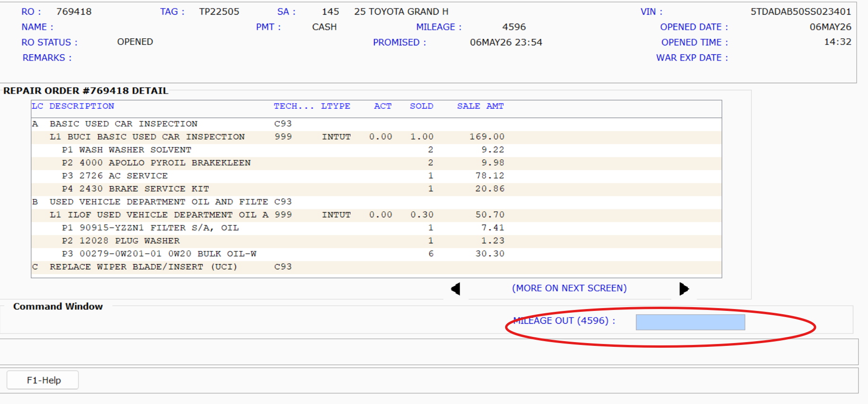Click the Repair Order #769418 Detail heading
Image resolution: width=868 pixels, height=404 pixels.
[86, 91]
